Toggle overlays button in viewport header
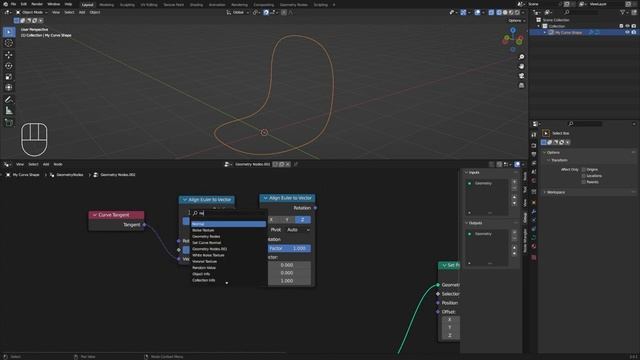Image resolution: width=640 pixels, height=360 pixels. (477, 13)
